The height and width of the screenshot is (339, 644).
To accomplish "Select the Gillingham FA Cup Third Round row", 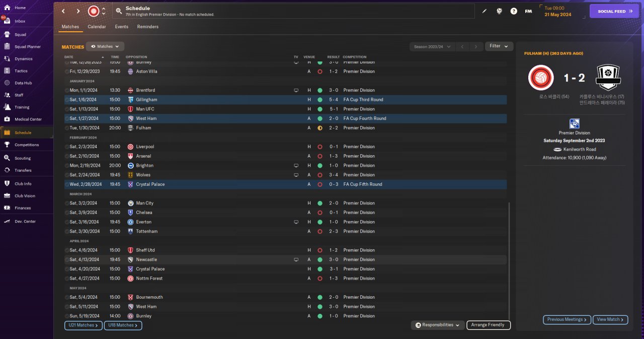I will click(285, 100).
